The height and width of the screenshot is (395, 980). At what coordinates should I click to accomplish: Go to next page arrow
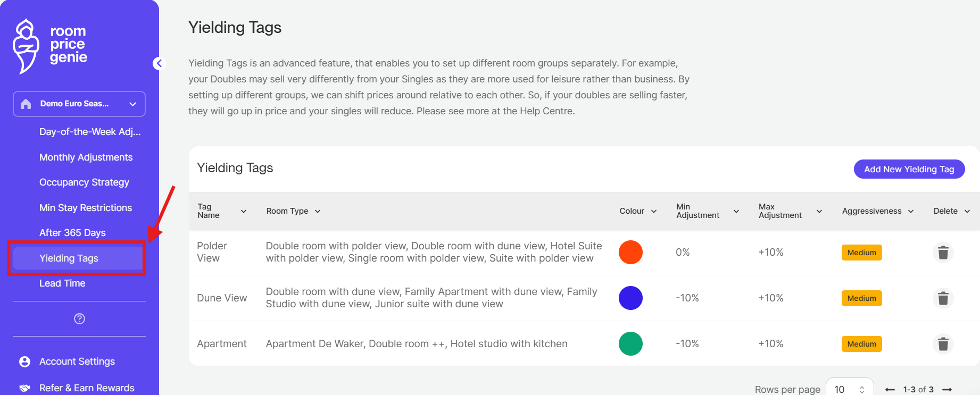946,390
